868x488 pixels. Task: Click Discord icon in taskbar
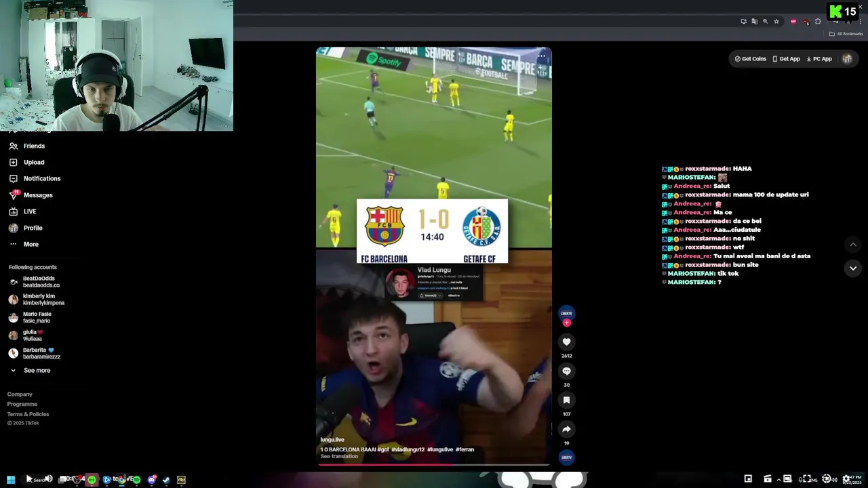point(151,480)
